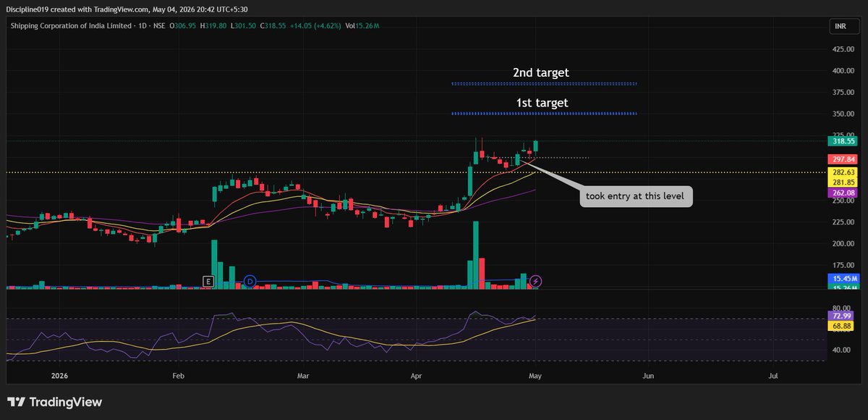Select the dotted blue line under 2nd target

point(544,84)
